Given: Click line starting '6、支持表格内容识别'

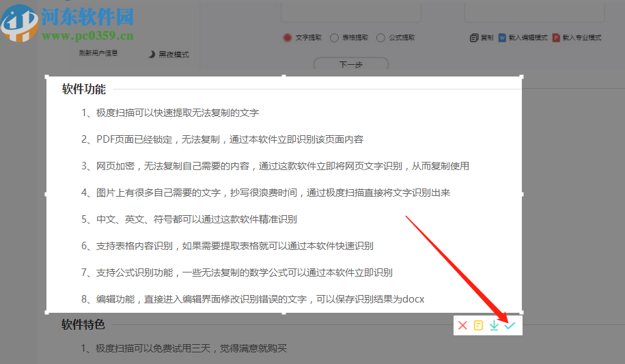Looking at the screenshot, I should click(x=227, y=246).
